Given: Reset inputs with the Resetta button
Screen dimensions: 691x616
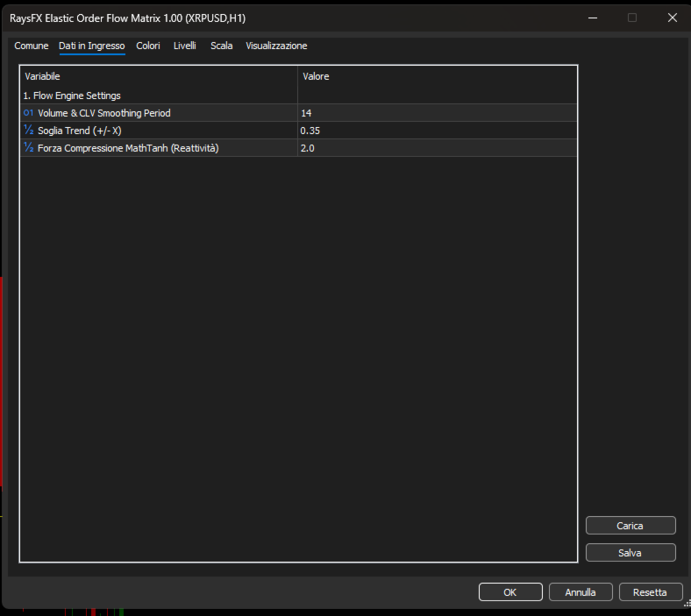Looking at the screenshot, I should tap(650, 592).
